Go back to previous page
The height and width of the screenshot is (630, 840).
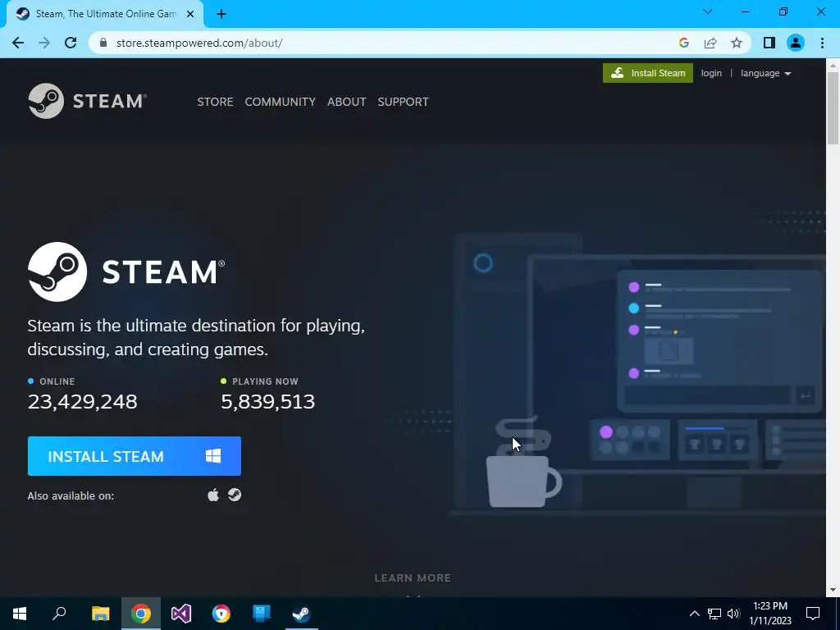pyautogui.click(x=18, y=43)
